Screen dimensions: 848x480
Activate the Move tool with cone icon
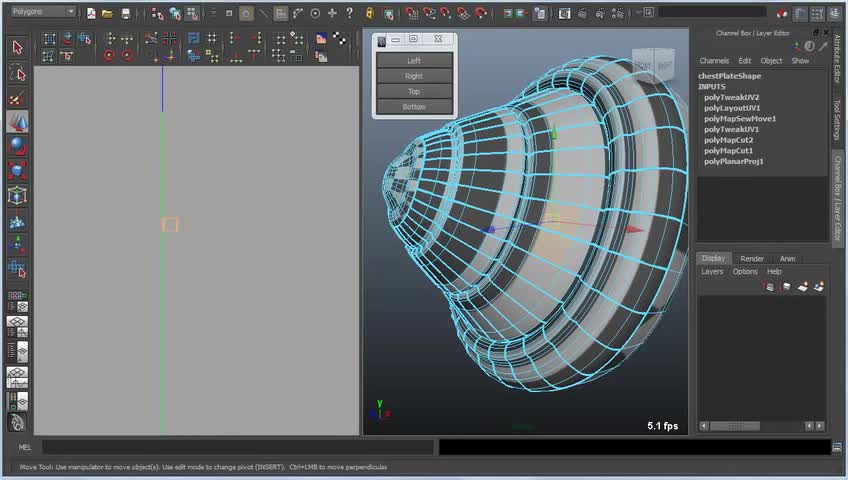click(17, 122)
